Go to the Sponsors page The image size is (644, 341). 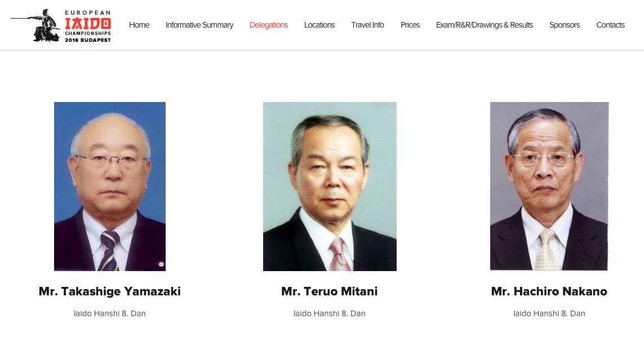tap(565, 25)
